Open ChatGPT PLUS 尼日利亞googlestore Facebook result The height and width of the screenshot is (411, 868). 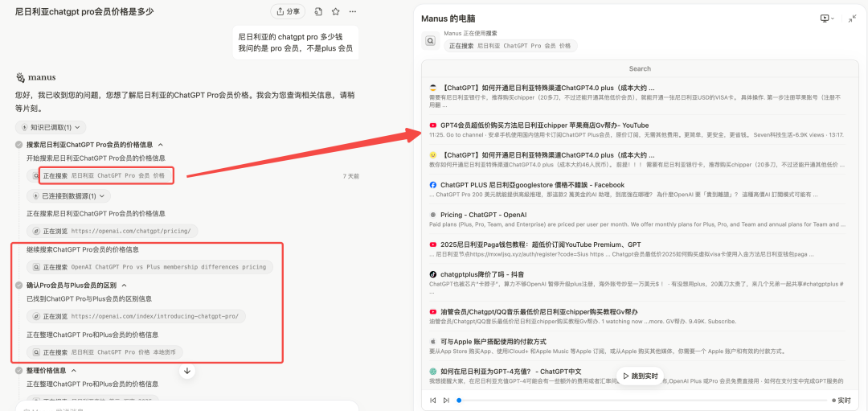point(533,184)
